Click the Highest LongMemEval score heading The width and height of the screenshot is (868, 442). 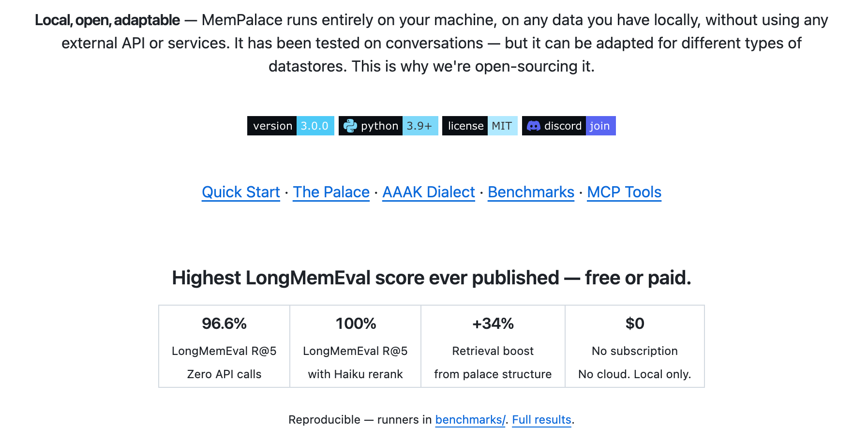click(x=432, y=278)
